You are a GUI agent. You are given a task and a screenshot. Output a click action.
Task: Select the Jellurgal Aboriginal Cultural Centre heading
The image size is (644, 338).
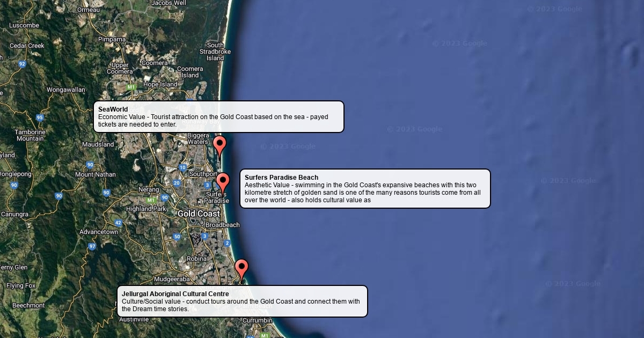[x=175, y=294]
